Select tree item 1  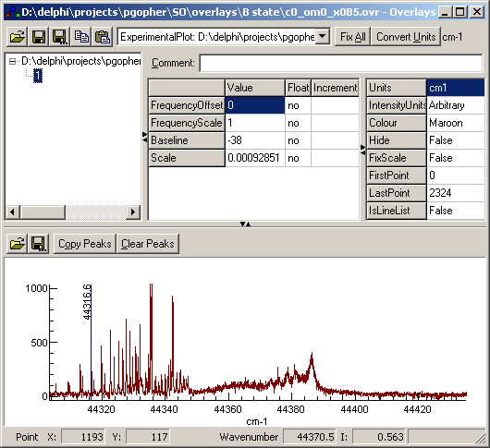point(38,76)
